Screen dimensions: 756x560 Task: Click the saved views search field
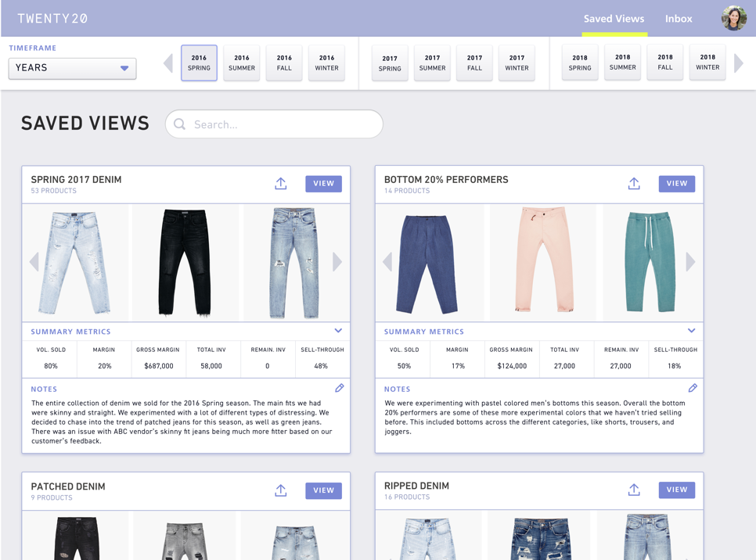[x=274, y=124]
